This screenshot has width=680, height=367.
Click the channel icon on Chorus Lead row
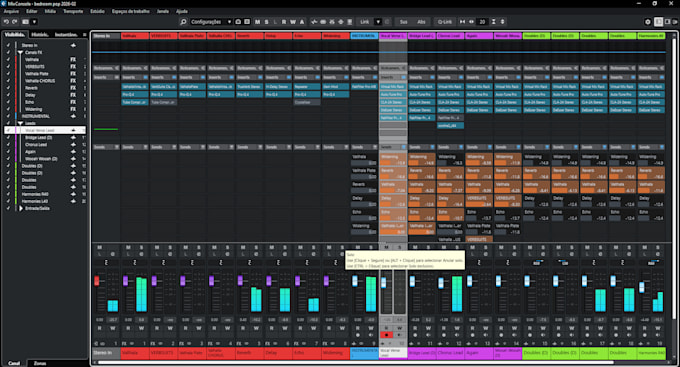pyautogui.click(x=73, y=144)
